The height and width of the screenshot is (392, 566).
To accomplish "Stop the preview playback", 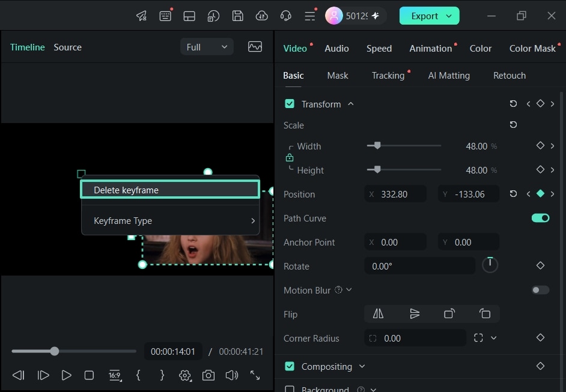I will [x=89, y=375].
